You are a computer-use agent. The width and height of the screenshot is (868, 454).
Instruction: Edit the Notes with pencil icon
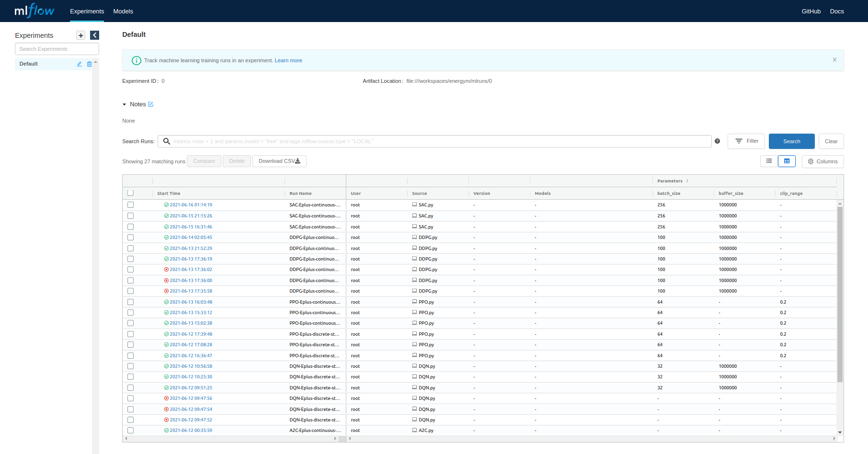point(150,104)
